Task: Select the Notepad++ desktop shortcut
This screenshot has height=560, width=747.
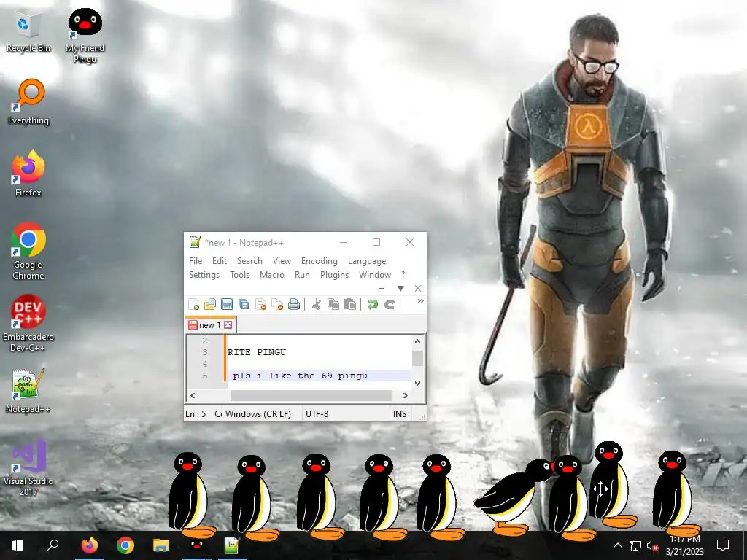Action: tap(28, 391)
